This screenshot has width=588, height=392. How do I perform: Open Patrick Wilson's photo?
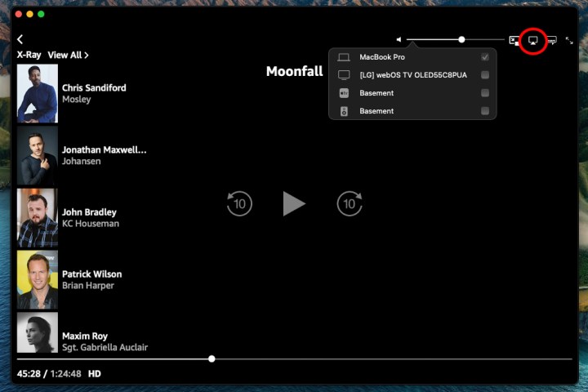38,279
